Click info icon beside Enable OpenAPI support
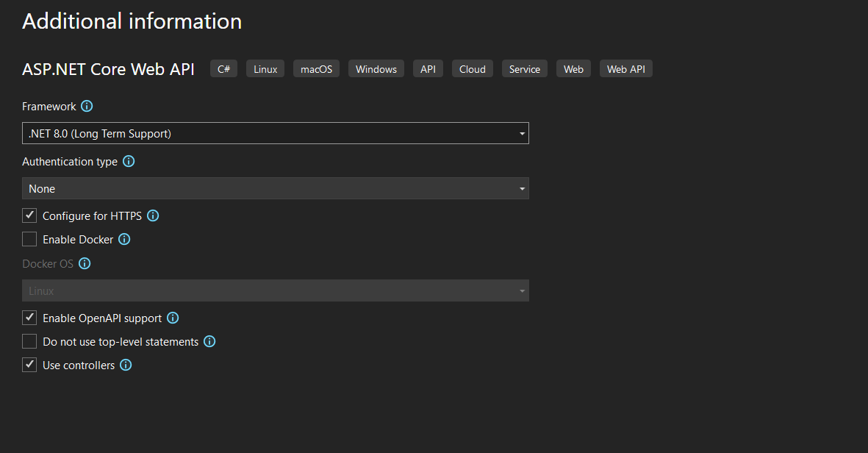This screenshot has height=453, width=868. point(173,318)
